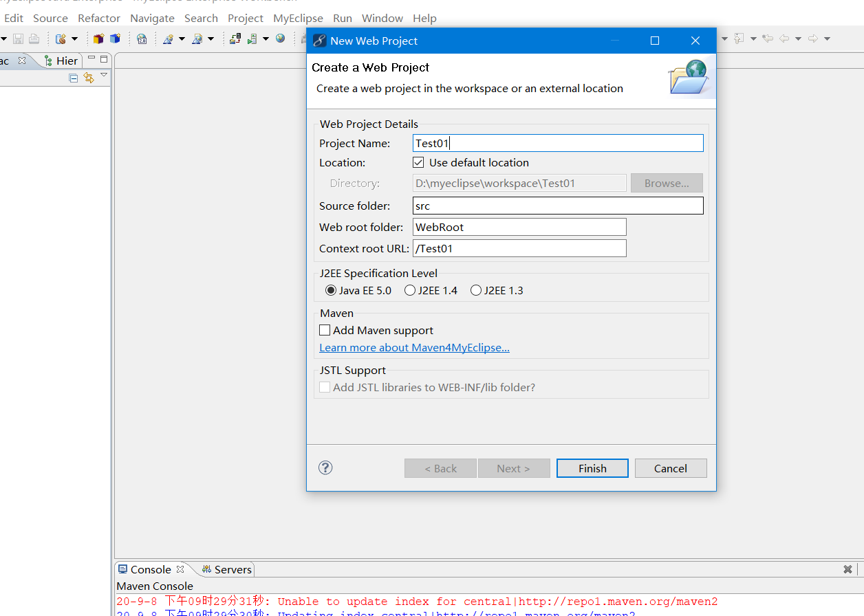The width and height of the screenshot is (864, 616).
Task: Click the database-with-bean new icon in toolbar
Action: coord(61,39)
